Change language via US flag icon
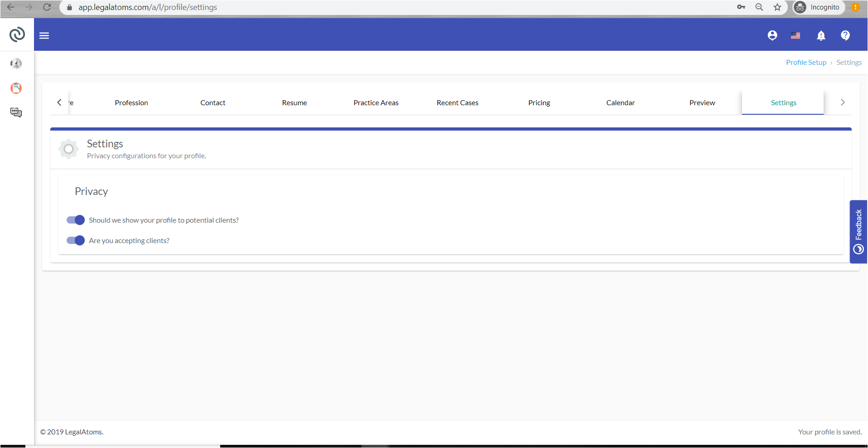 click(796, 35)
